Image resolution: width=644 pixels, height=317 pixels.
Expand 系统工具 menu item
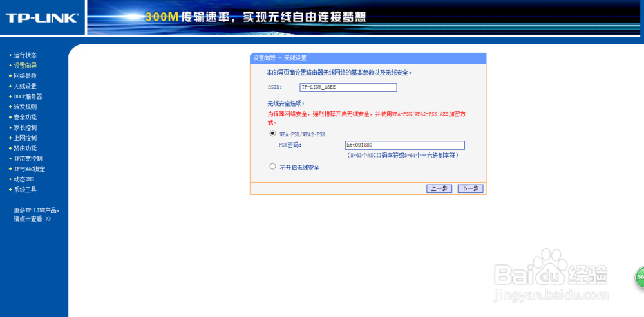point(25,190)
